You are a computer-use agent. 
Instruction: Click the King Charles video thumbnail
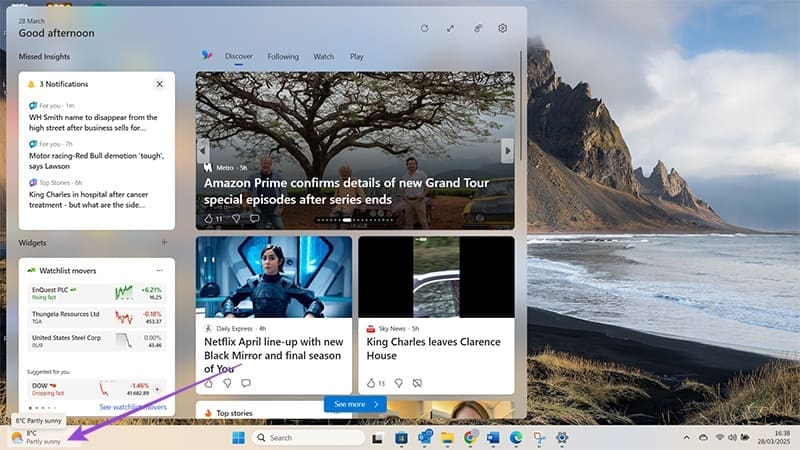click(x=436, y=277)
